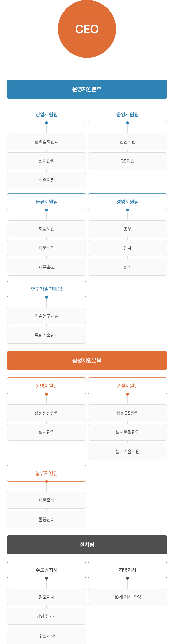
Task: Select the 18개 지사 운영 item
Action: click(x=127, y=597)
